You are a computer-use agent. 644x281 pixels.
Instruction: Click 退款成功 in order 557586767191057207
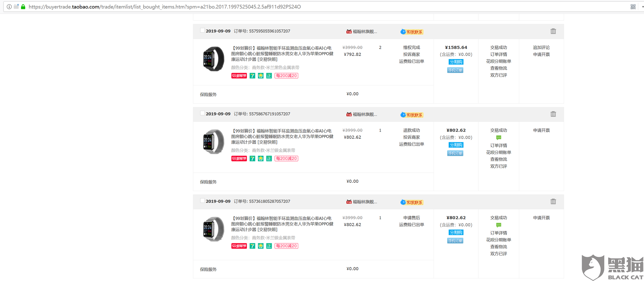coord(412,130)
